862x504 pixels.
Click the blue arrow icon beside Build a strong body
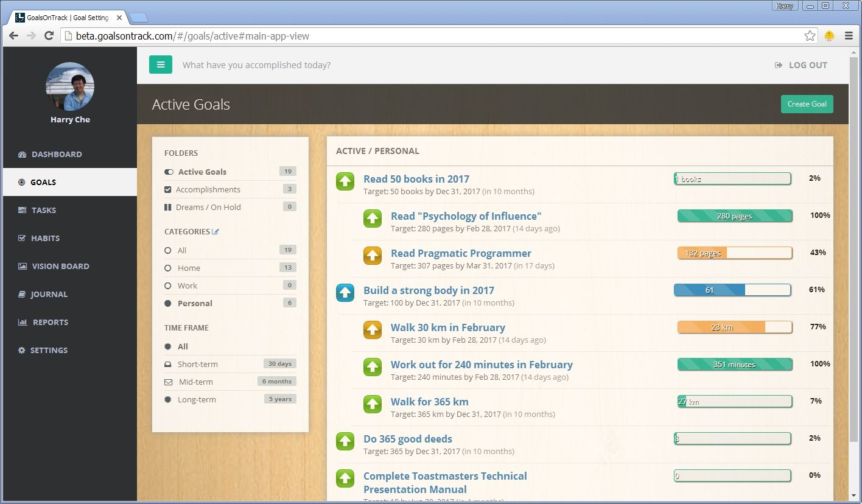tap(345, 293)
